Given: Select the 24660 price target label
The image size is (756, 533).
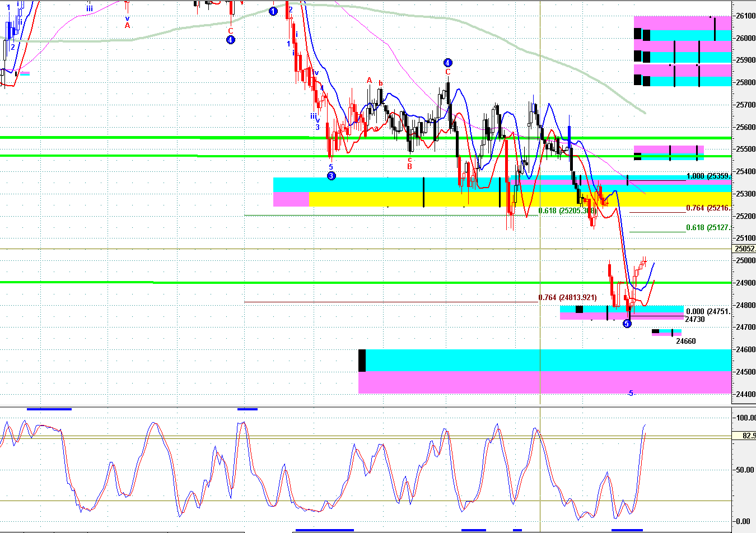Looking at the screenshot, I should pyautogui.click(x=686, y=341).
